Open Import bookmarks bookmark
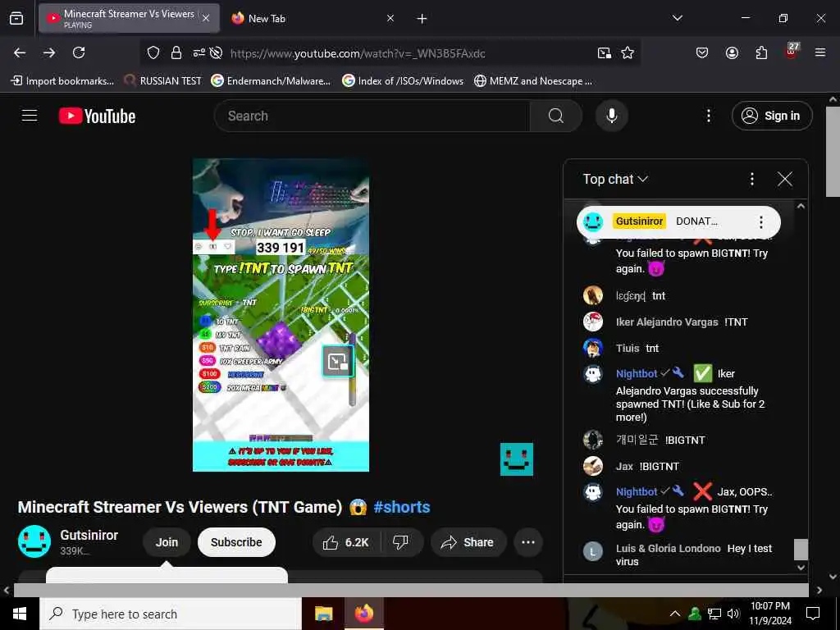 point(62,81)
